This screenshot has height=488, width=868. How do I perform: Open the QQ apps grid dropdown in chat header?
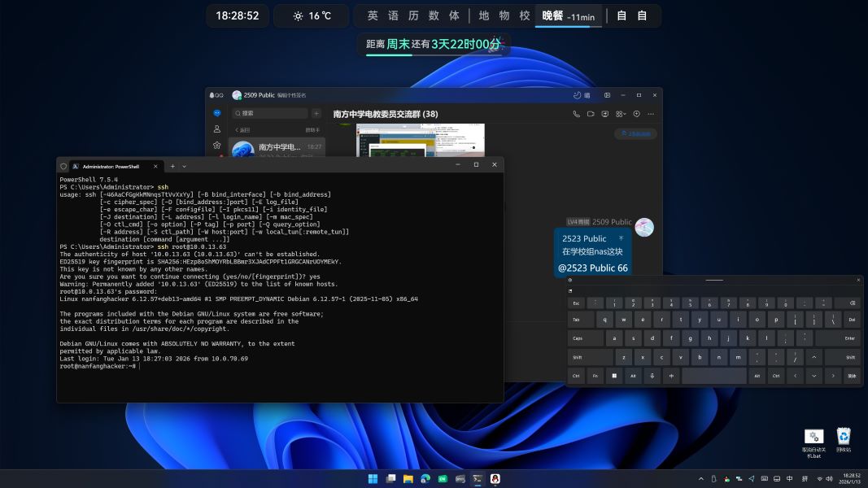(x=622, y=114)
